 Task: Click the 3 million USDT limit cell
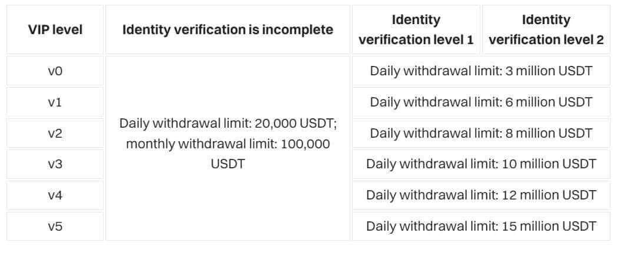(481, 71)
